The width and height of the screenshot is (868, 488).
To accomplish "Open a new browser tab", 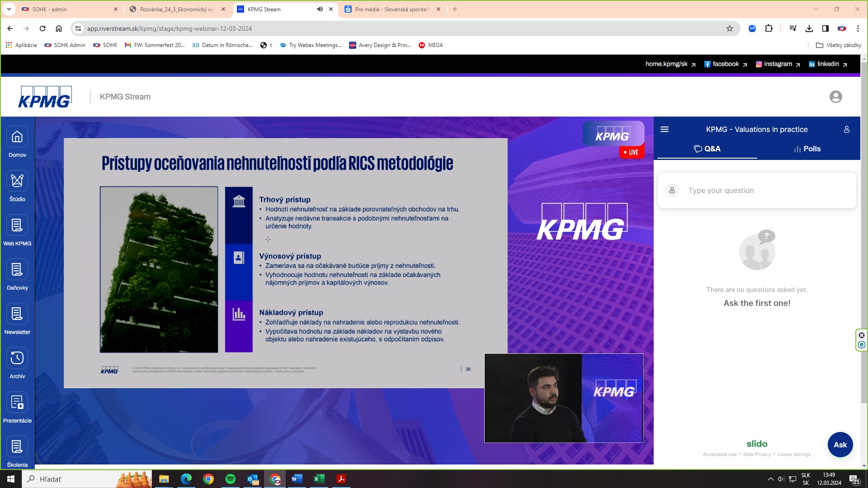I will (455, 9).
